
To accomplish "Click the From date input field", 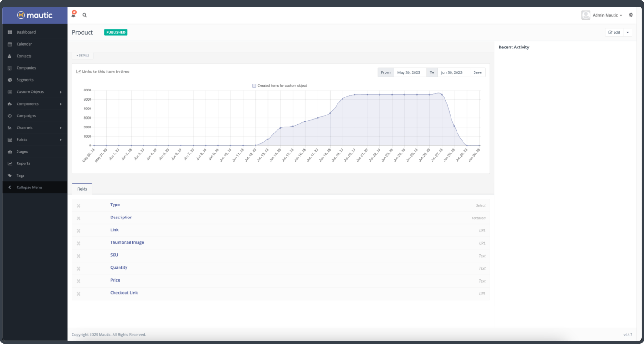I will (x=409, y=72).
